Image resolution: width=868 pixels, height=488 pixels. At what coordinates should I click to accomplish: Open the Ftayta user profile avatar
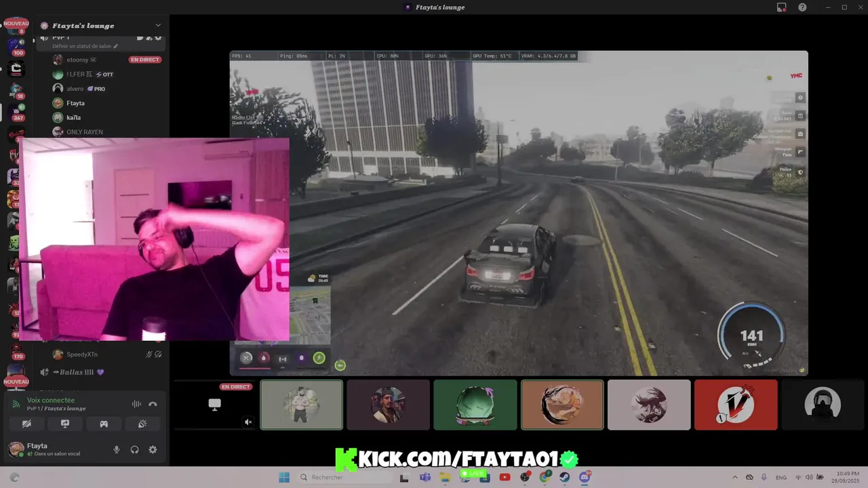[x=16, y=449]
